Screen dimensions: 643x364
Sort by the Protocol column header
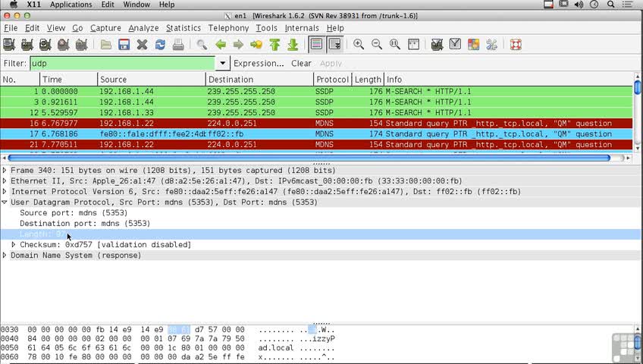333,80
